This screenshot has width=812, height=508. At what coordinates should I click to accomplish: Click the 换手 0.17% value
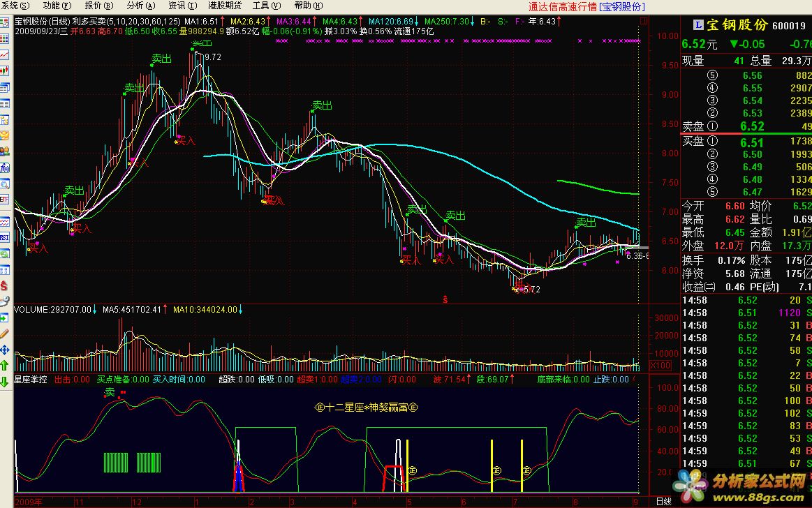tap(731, 260)
